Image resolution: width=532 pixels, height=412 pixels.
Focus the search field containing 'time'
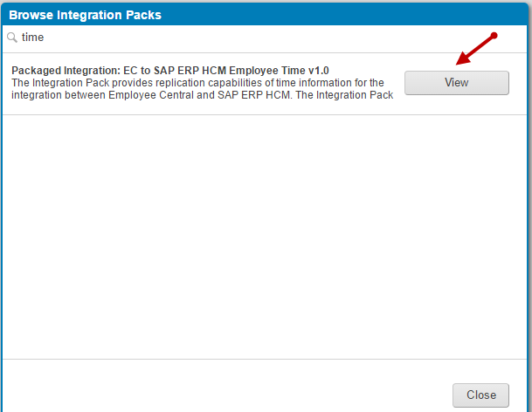tap(265, 38)
